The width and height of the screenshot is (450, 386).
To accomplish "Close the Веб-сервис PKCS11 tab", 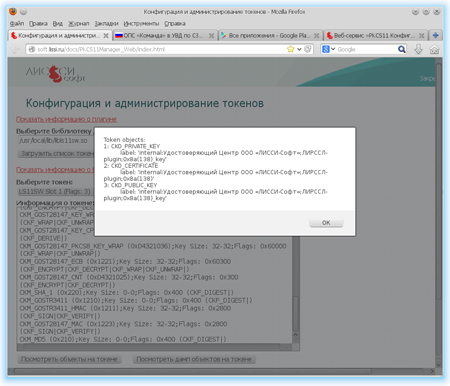I will coord(422,35).
